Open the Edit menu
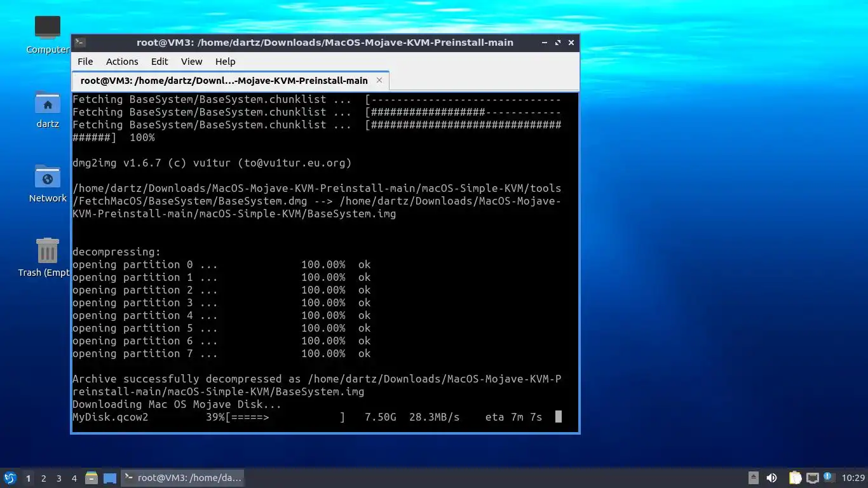This screenshot has height=488, width=868. (x=159, y=62)
